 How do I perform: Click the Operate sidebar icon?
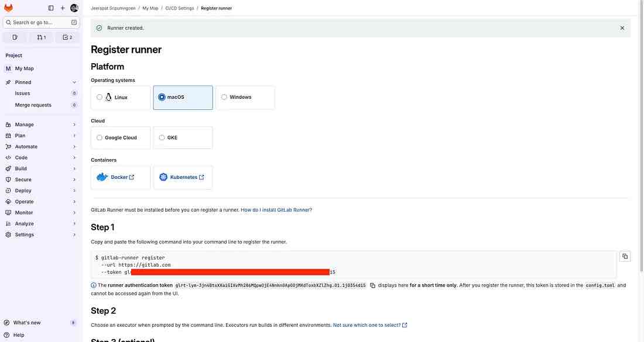click(x=8, y=202)
